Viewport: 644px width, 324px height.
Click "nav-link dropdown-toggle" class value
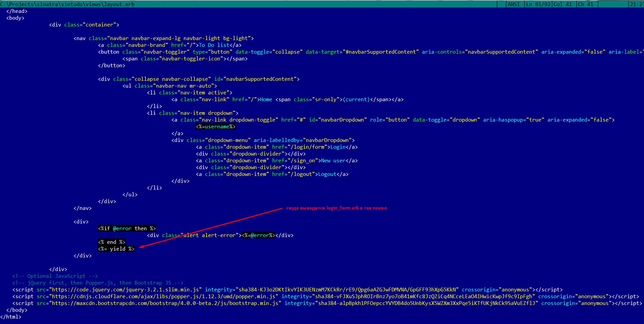tap(239, 120)
